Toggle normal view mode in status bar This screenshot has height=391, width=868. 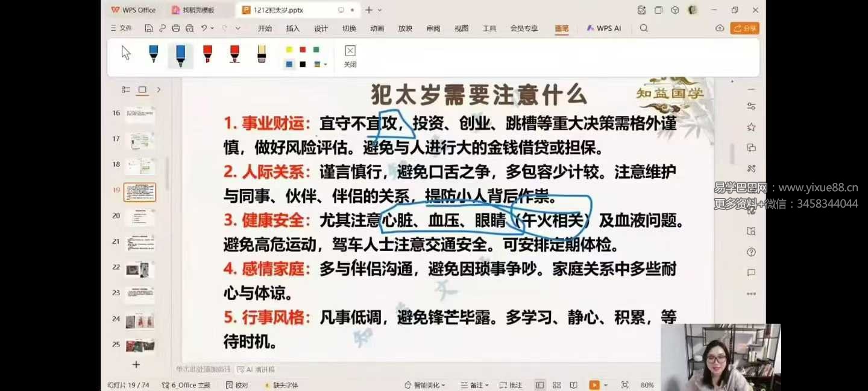540,384
